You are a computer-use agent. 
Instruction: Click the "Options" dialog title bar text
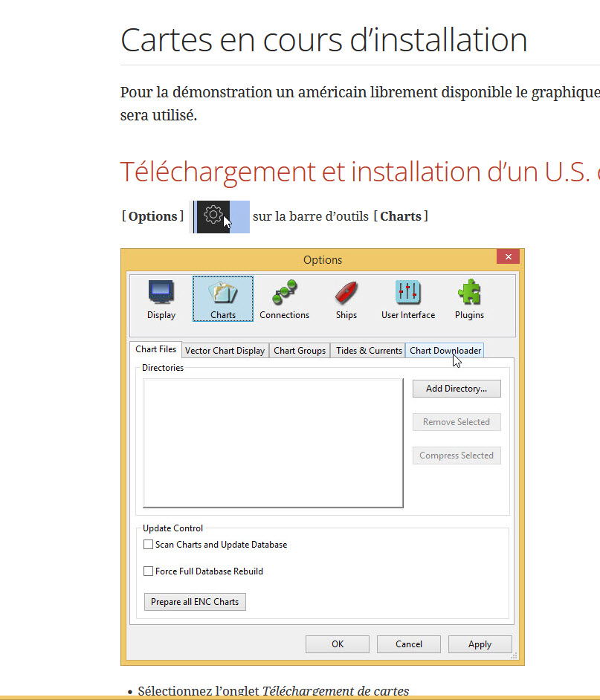[x=323, y=260]
